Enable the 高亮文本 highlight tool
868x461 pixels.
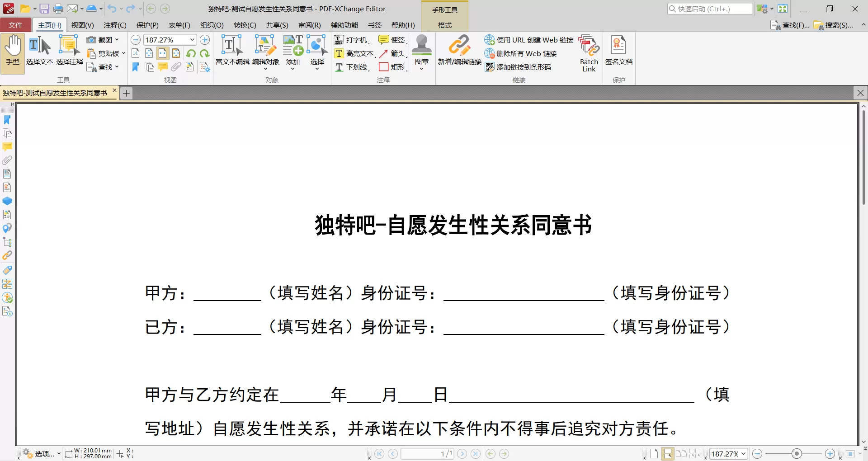354,53
